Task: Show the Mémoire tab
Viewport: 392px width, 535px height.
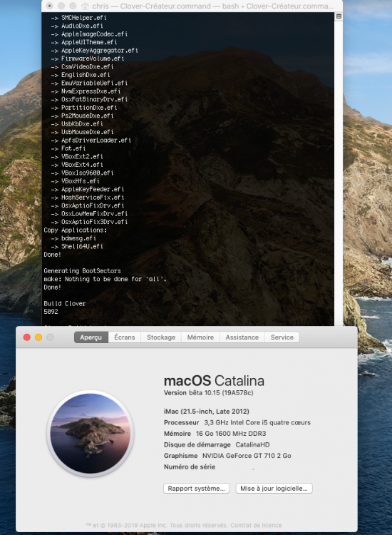Action: click(x=200, y=337)
